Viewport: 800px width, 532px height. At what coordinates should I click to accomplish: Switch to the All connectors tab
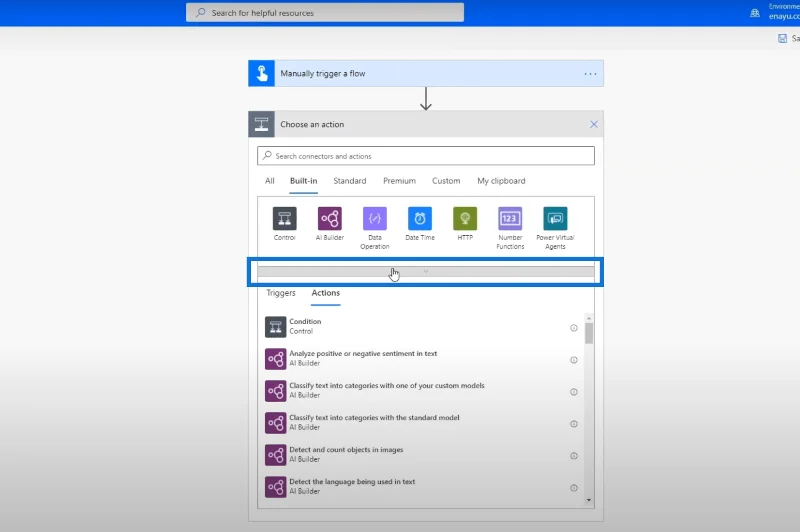(x=269, y=181)
